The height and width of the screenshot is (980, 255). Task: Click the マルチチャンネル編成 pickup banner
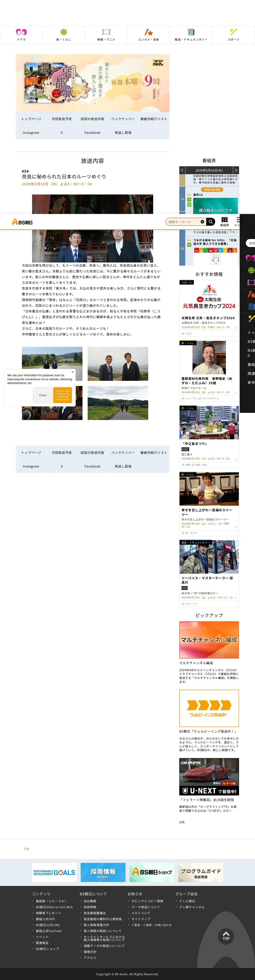(209, 640)
